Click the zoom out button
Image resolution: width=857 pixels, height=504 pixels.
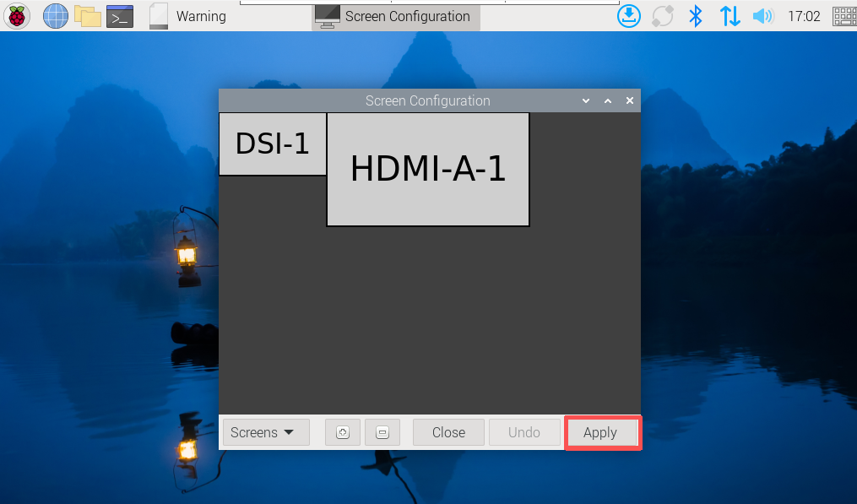[382, 432]
